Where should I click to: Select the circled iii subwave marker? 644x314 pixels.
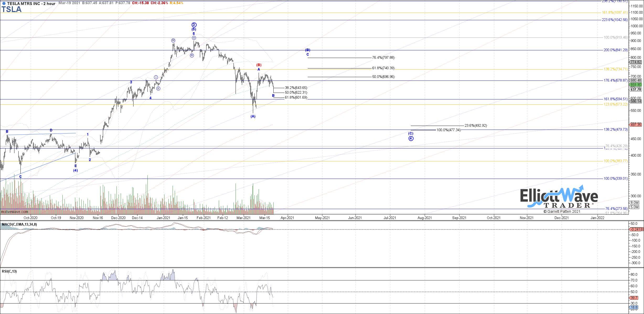point(173,40)
